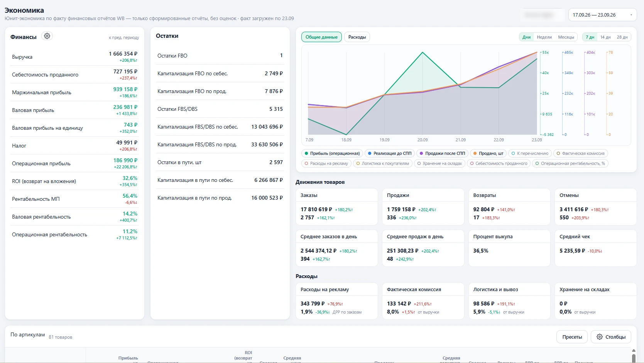Click the ROI (возврат на вложения) label
Screen dimensions: 644x363
[x=44, y=181]
